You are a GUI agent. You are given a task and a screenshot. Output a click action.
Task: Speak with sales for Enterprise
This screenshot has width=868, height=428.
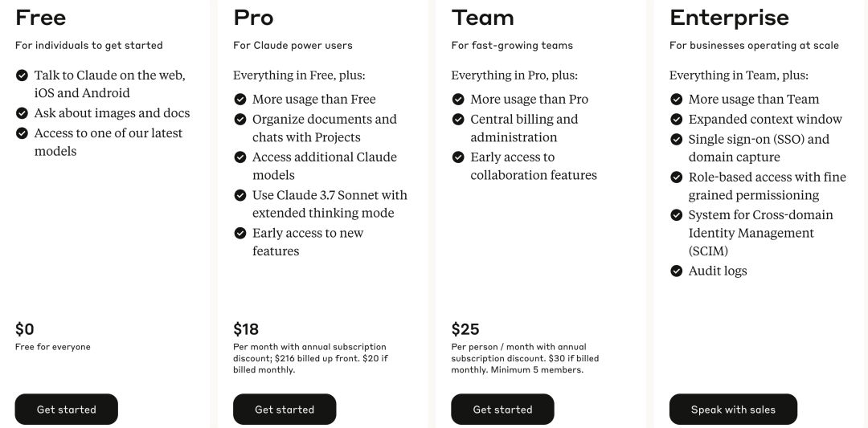coord(733,410)
